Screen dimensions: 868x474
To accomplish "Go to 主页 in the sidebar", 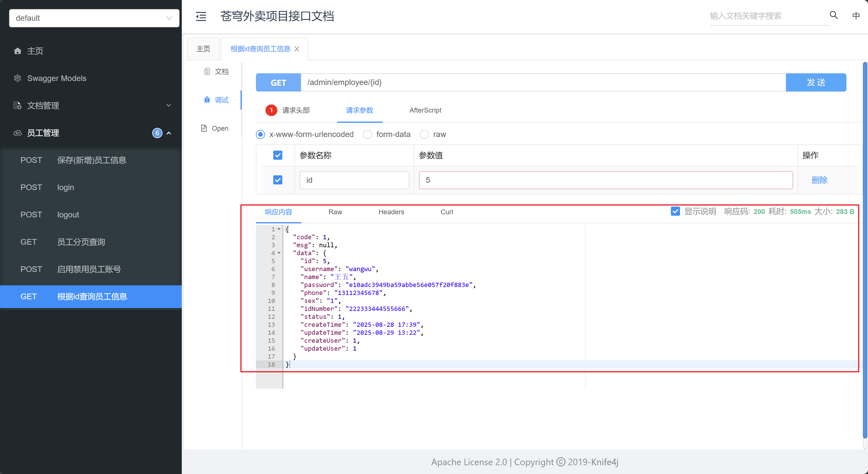I will pos(91,51).
